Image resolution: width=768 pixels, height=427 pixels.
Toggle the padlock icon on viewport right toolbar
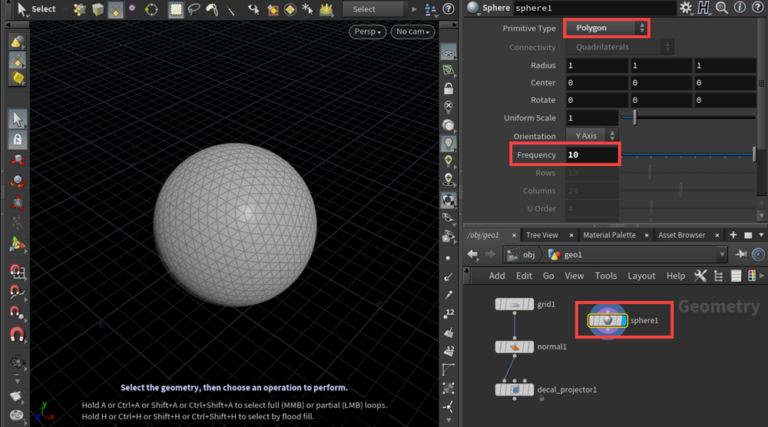[449, 88]
